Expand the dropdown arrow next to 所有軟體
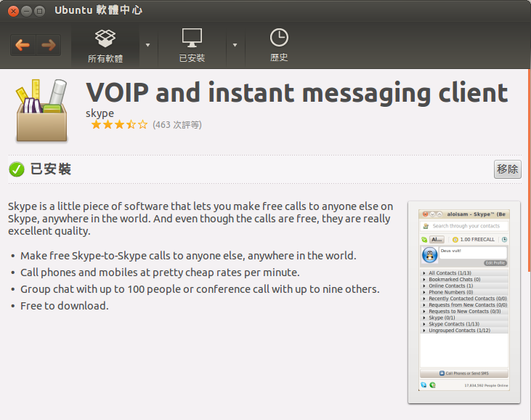 click(147, 45)
